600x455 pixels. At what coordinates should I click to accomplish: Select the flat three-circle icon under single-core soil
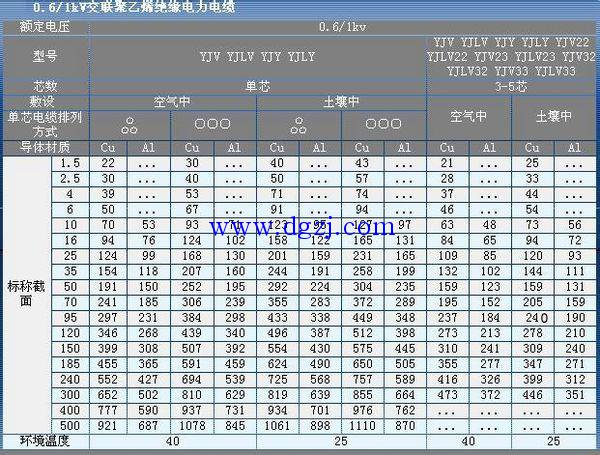pos(381,125)
